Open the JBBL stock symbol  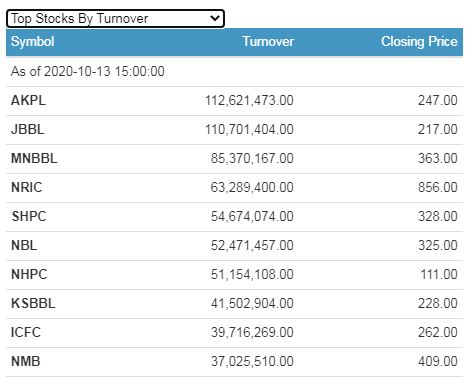(28, 129)
